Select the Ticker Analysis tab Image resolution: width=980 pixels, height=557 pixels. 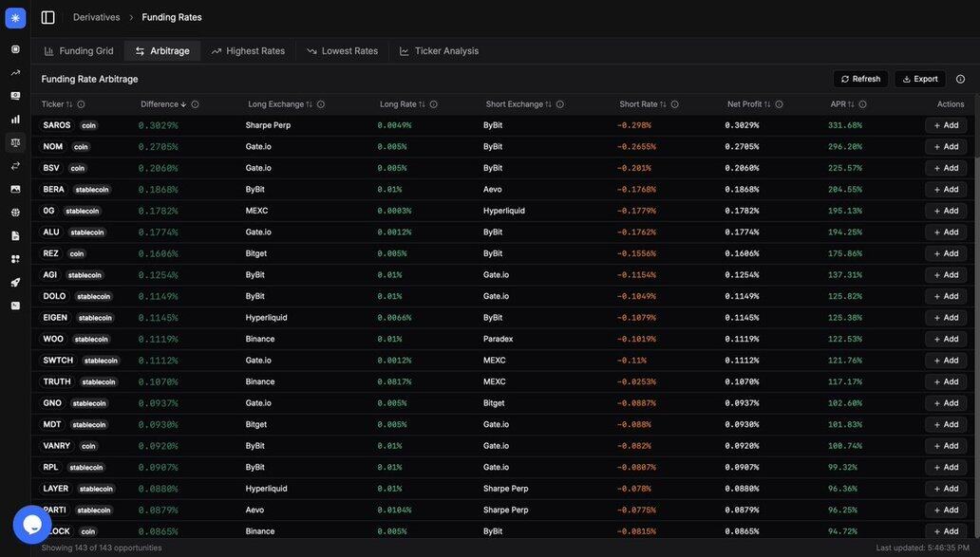tap(439, 51)
